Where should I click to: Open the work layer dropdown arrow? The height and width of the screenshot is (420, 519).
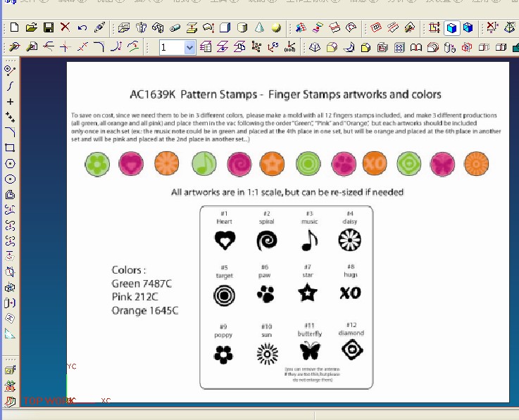point(189,48)
